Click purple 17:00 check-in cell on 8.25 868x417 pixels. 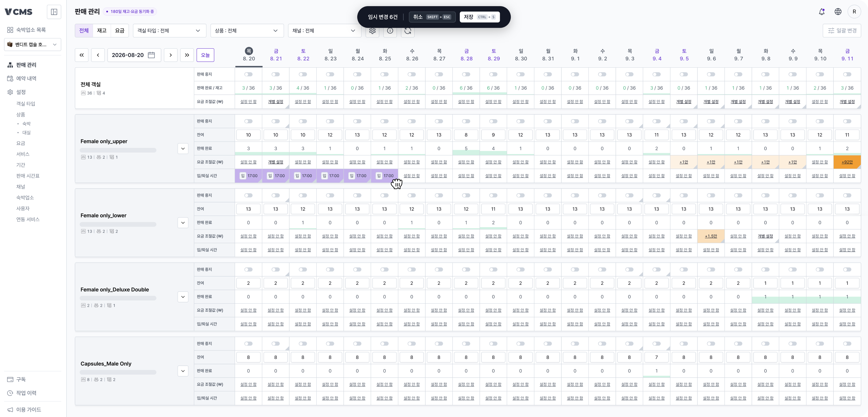[384, 176]
